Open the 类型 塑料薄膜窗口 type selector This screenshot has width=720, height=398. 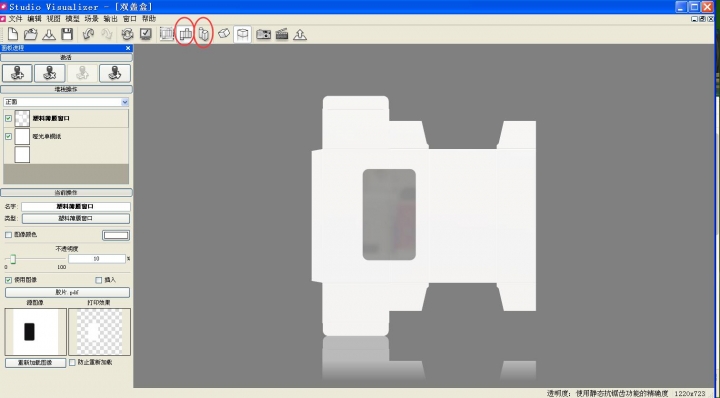(76, 219)
